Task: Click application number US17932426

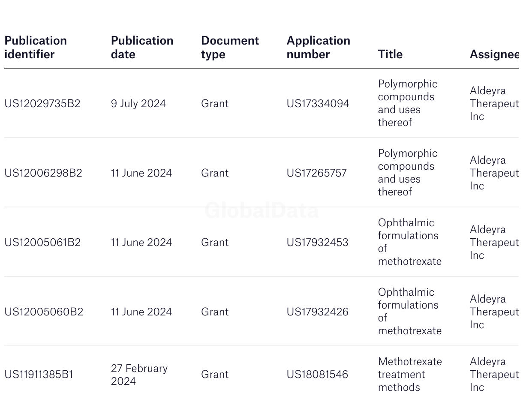Action: [317, 312]
